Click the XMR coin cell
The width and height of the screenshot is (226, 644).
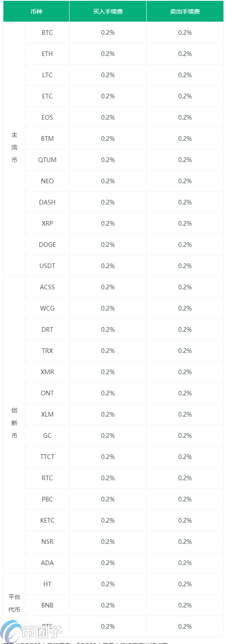47,372
